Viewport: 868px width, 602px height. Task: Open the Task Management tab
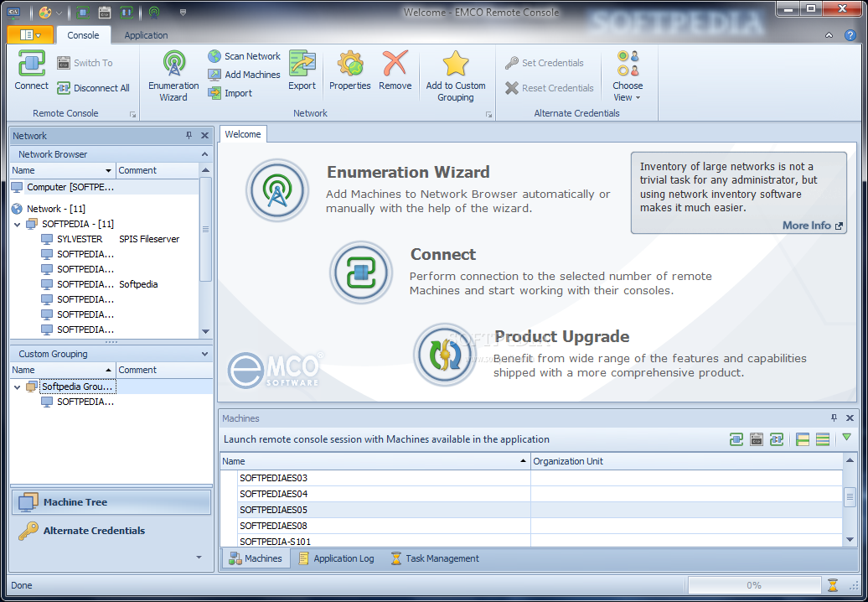click(x=435, y=558)
